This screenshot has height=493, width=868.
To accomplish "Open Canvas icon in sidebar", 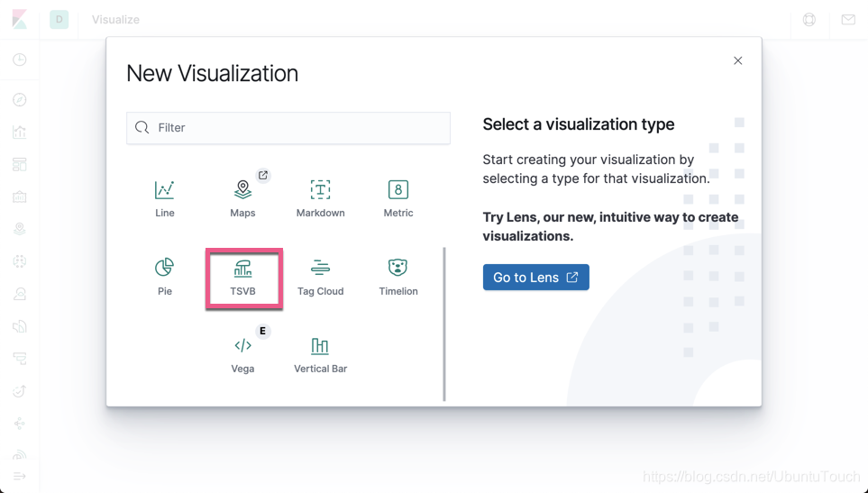I will click(x=19, y=196).
